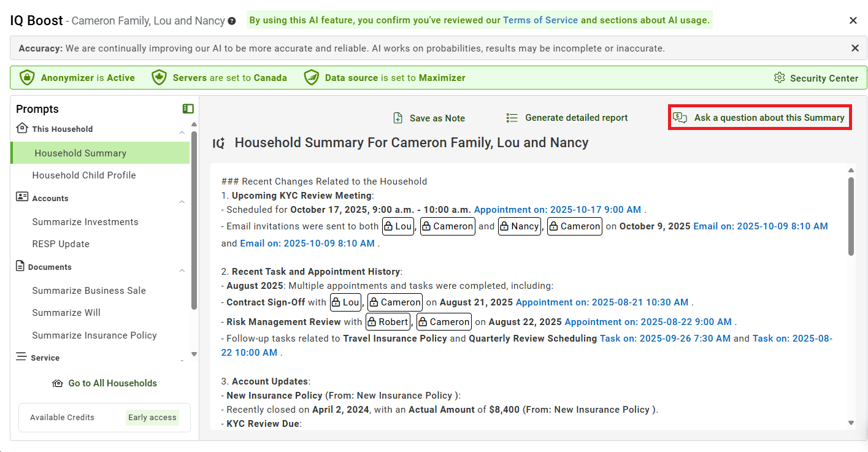This screenshot has height=452, width=868.
Task: Click the Generate detailed report list icon
Action: (512, 118)
